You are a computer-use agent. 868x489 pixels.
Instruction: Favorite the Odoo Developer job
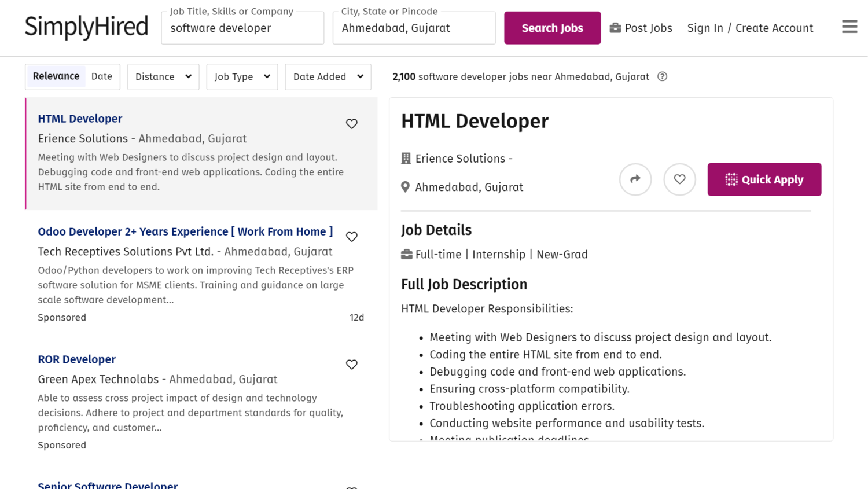(x=351, y=237)
